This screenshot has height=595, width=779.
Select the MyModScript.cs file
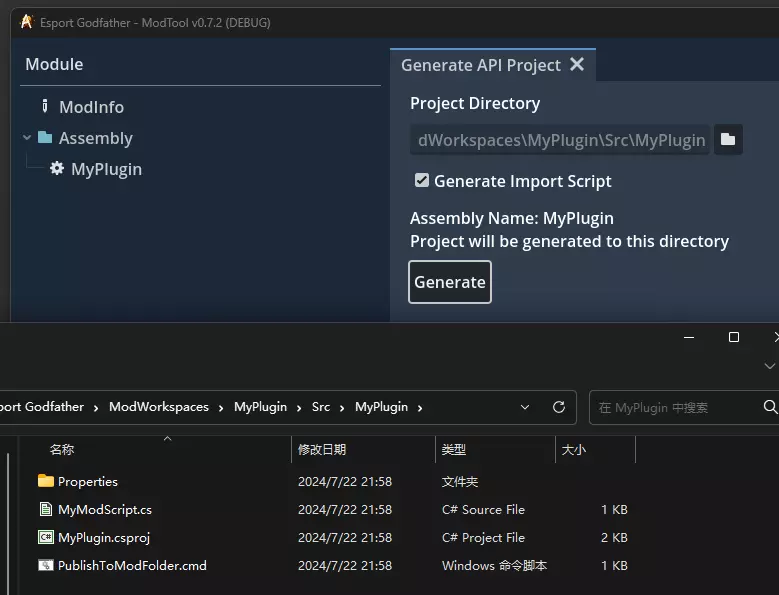104,510
